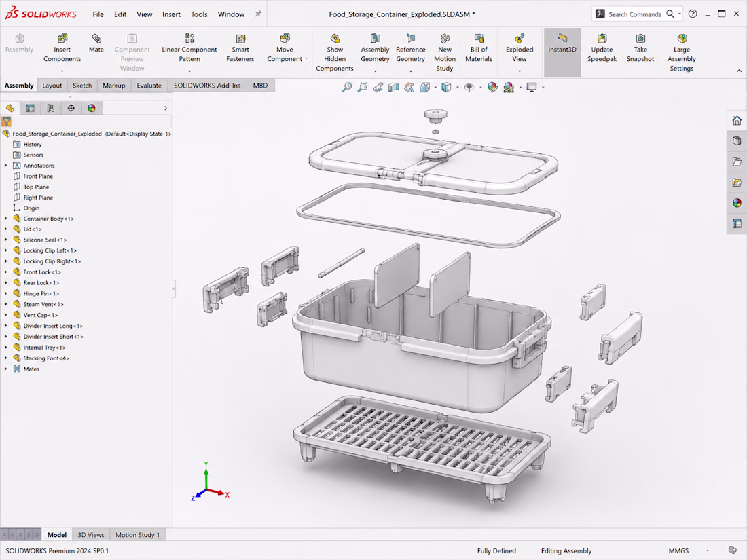The height and width of the screenshot is (560, 747).
Task: Expand the Mates folder in tree
Action: [5, 369]
